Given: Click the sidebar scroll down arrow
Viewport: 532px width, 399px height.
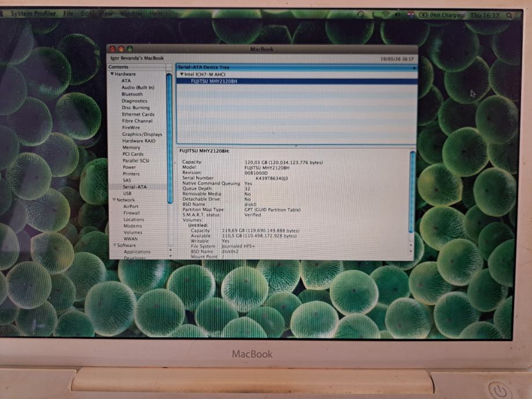Looking at the screenshot, I should point(170,256).
